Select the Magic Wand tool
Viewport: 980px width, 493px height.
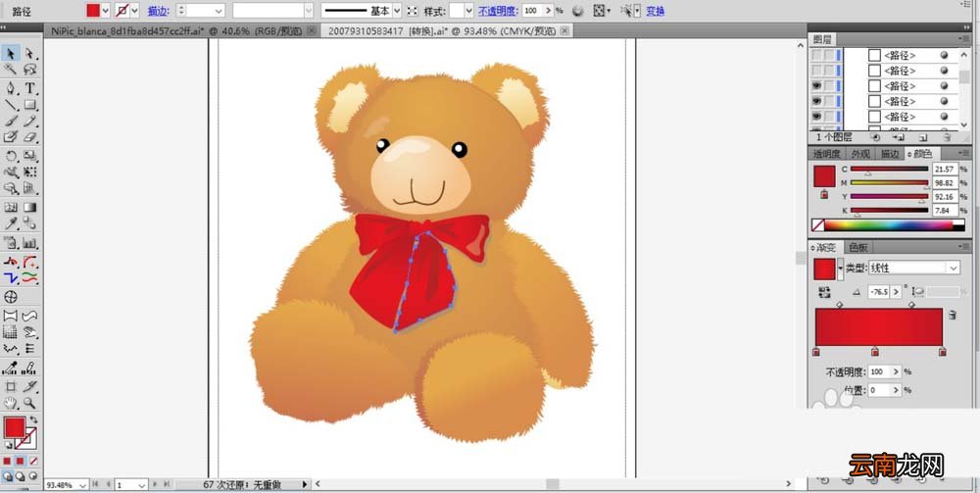coord(11,70)
